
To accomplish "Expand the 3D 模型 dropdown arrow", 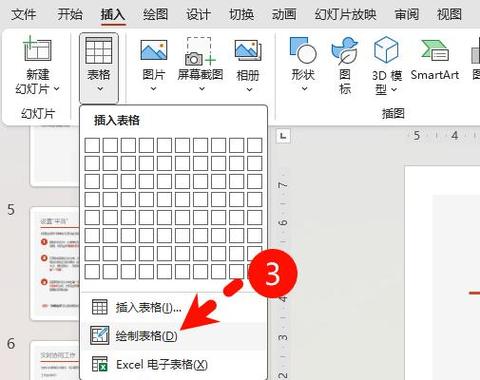I will coord(394,89).
